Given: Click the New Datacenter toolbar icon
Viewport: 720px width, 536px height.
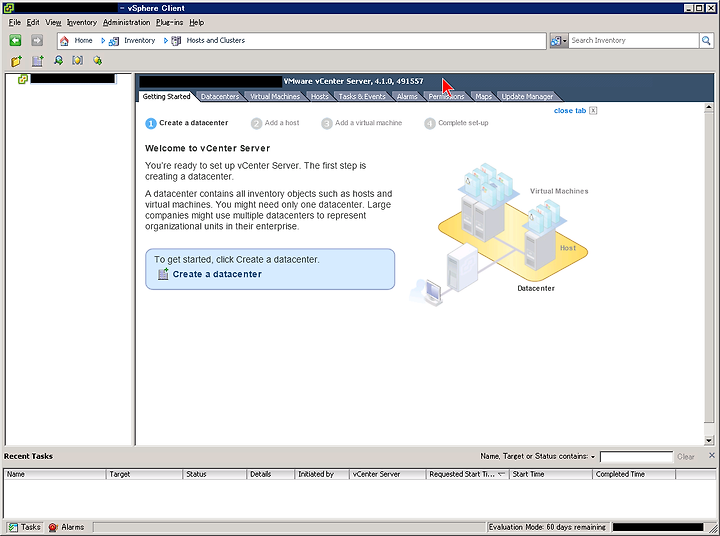Looking at the screenshot, I should click(x=38, y=61).
